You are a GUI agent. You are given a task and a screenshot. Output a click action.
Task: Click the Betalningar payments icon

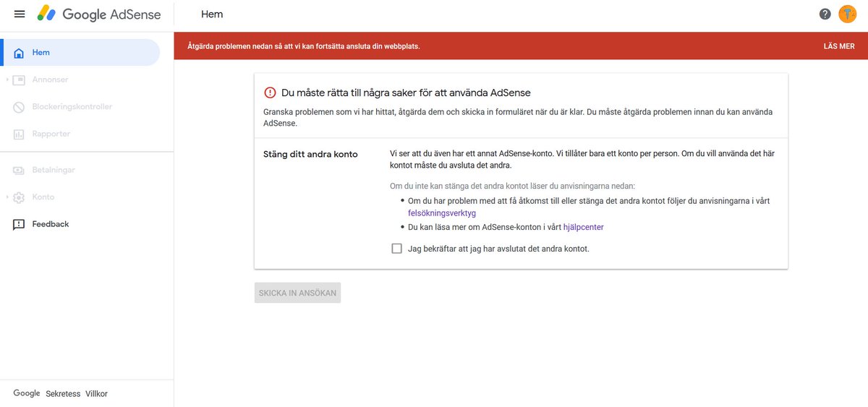(19, 170)
